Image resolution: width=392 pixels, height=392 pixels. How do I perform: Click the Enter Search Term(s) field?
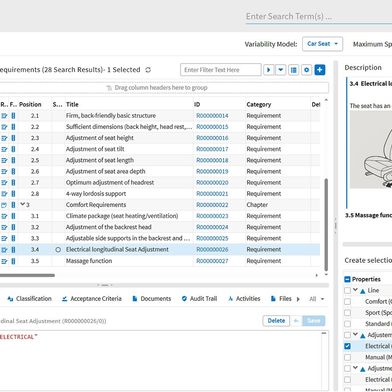[x=319, y=16]
